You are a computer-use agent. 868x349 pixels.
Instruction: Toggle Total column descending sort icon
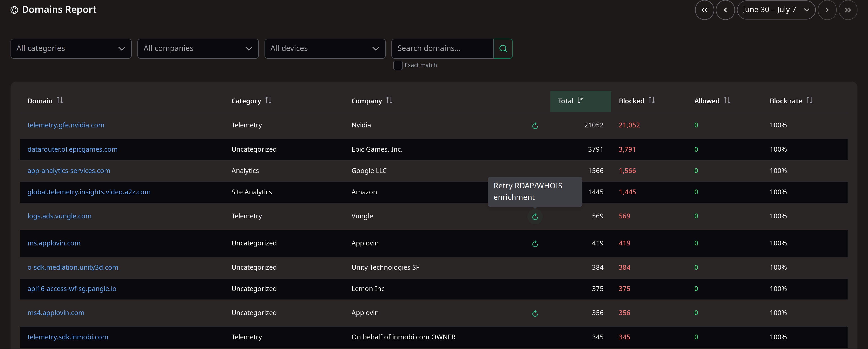(580, 100)
